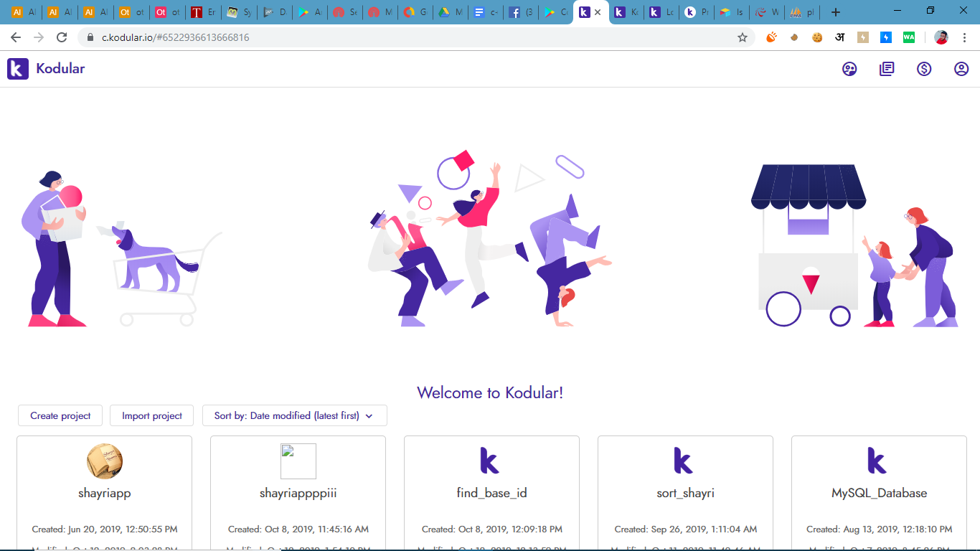Switch to the Google Docs browser tab

[x=486, y=12]
